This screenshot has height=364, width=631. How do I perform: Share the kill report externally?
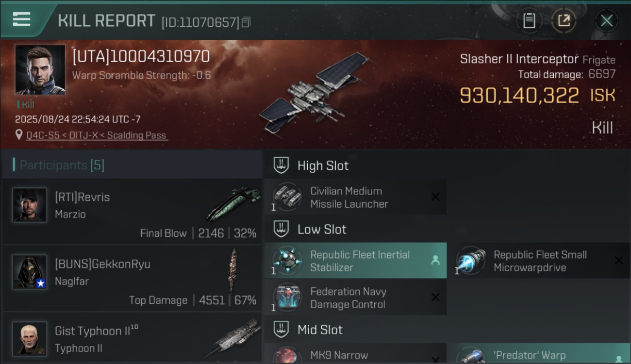pos(564,21)
